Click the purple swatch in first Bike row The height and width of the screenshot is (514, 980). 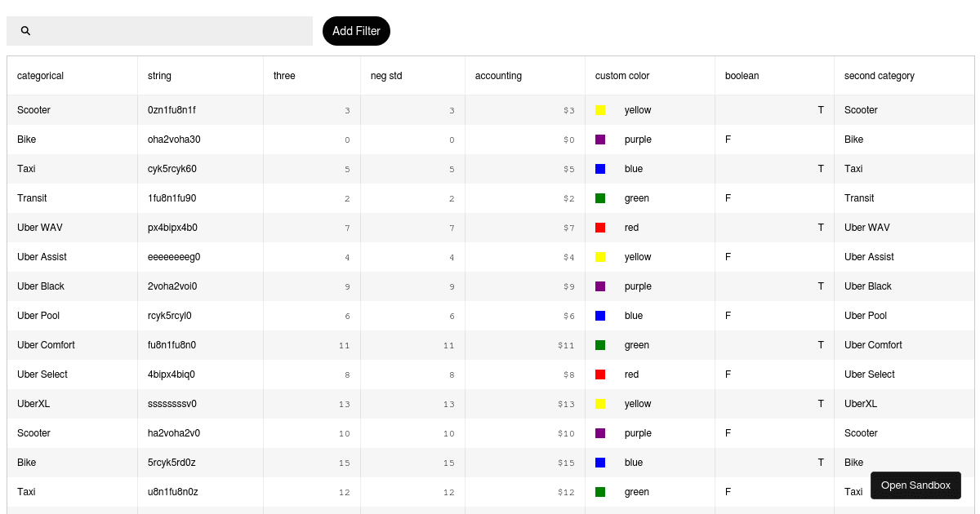(x=600, y=140)
